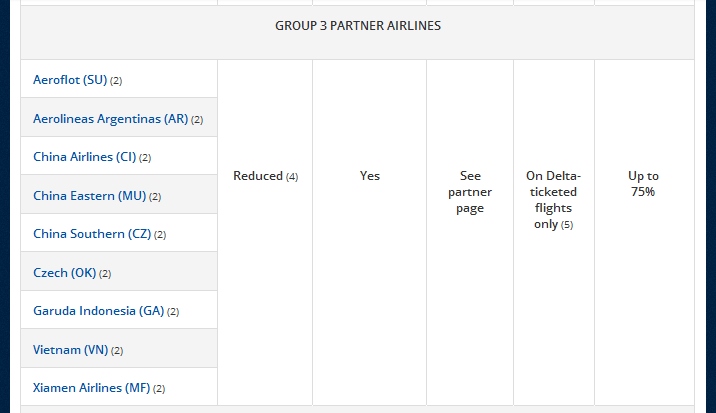The width and height of the screenshot is (716, 413).
Task: Click footnote (2) beside Aeroflot
Action: point(116,81)
